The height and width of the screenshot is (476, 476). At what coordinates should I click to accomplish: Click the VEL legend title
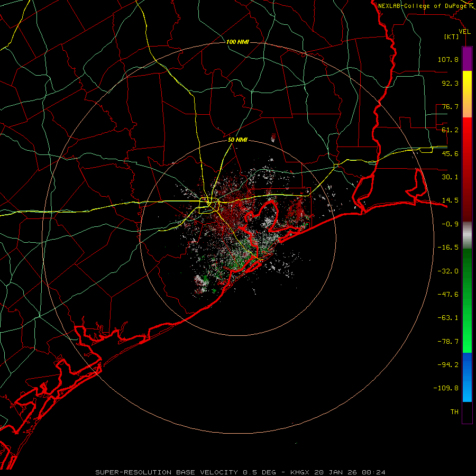coord(464,32)
